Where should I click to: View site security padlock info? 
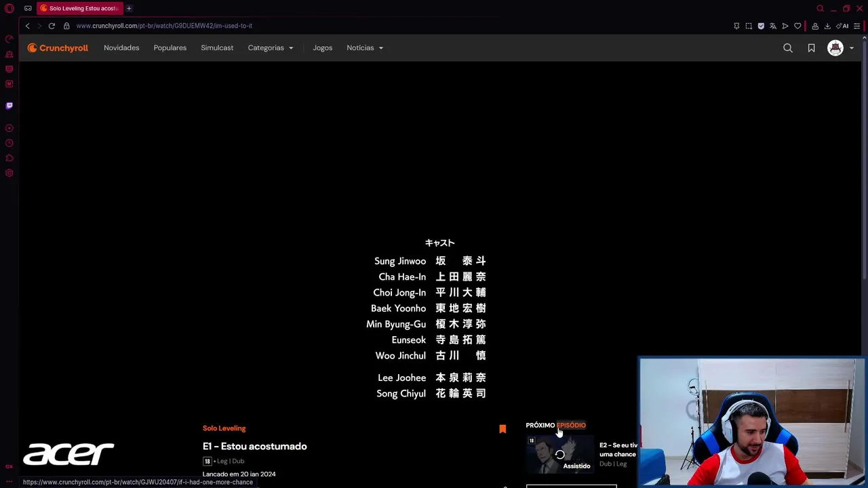click(x=66, y=26)
